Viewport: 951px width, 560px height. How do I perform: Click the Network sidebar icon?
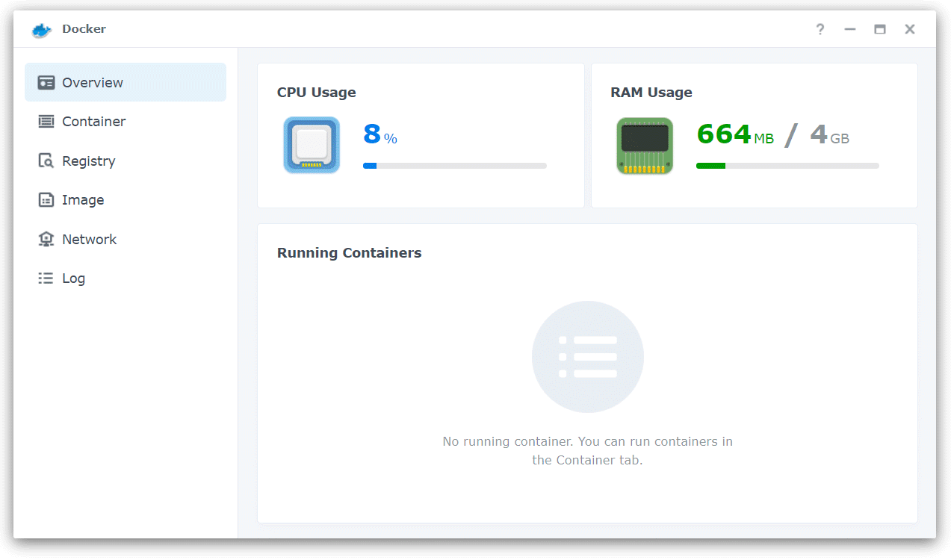(46, 239)
